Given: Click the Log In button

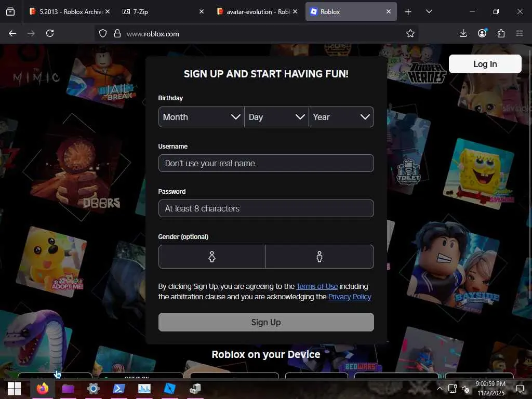Looking at the screenshot, I should coord(485,64).
